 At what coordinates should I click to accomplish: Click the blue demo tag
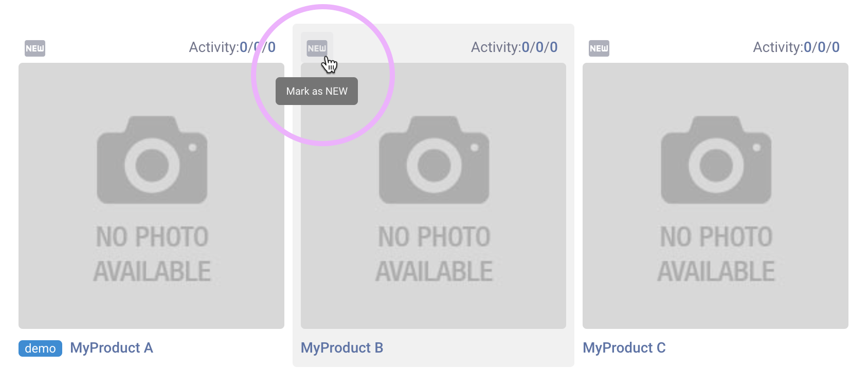click(x=40, y=348)
